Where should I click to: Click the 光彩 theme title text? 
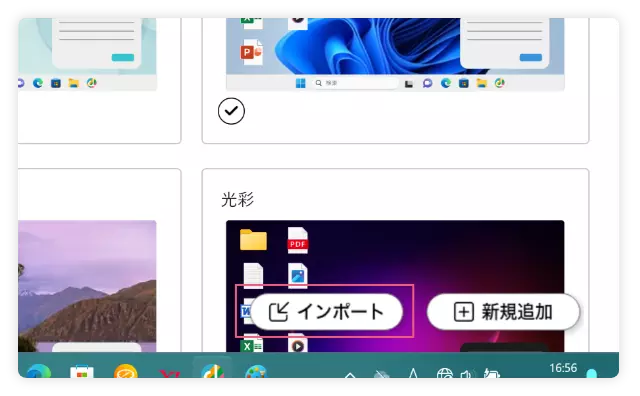[238, 200]
